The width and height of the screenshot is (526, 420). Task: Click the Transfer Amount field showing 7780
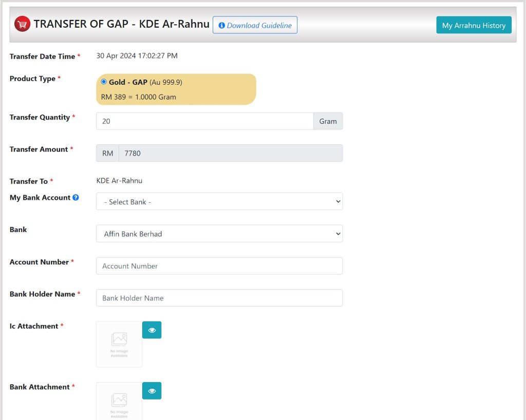tap(230, 153)
